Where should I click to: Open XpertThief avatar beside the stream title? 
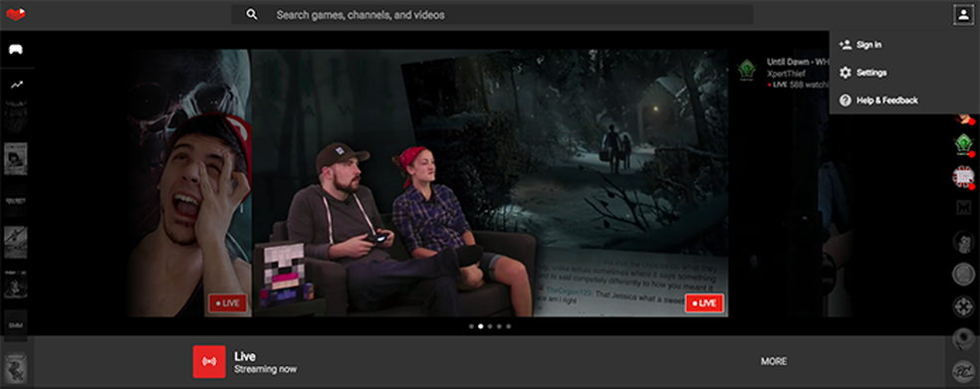click(x=747, y=70)
